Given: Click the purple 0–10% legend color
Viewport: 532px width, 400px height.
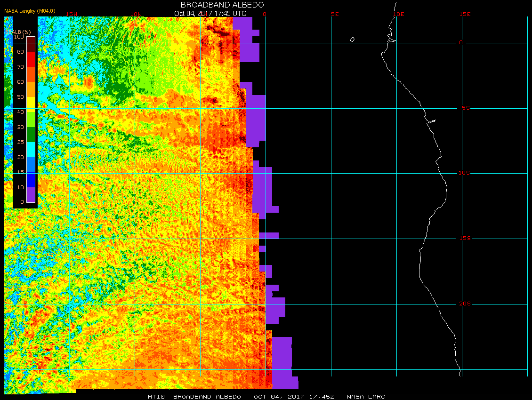Looking at the screenshot, I should (31, 195).
